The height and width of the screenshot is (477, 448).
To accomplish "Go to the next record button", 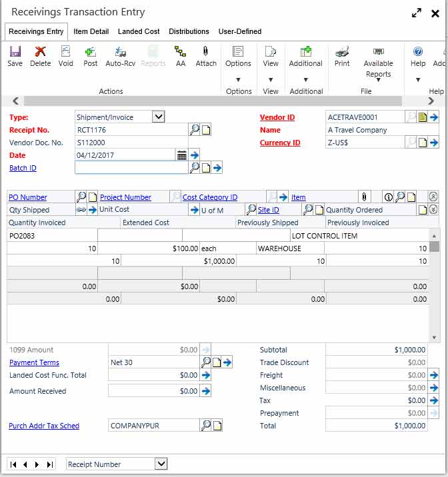I will click(x=37, y=464).
